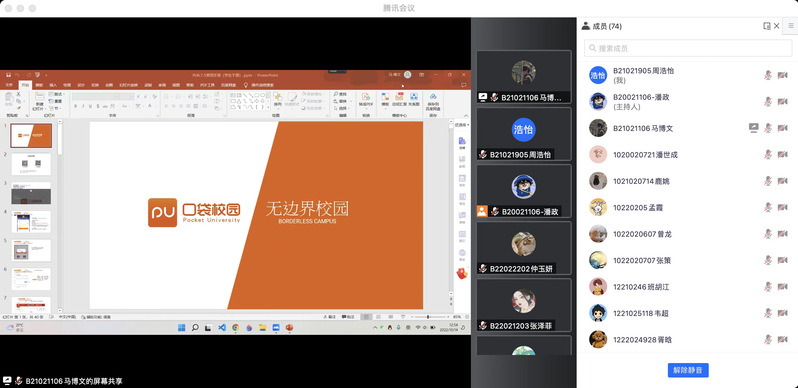Open the hamburger menu beside members panel

[x=791, y=26]
